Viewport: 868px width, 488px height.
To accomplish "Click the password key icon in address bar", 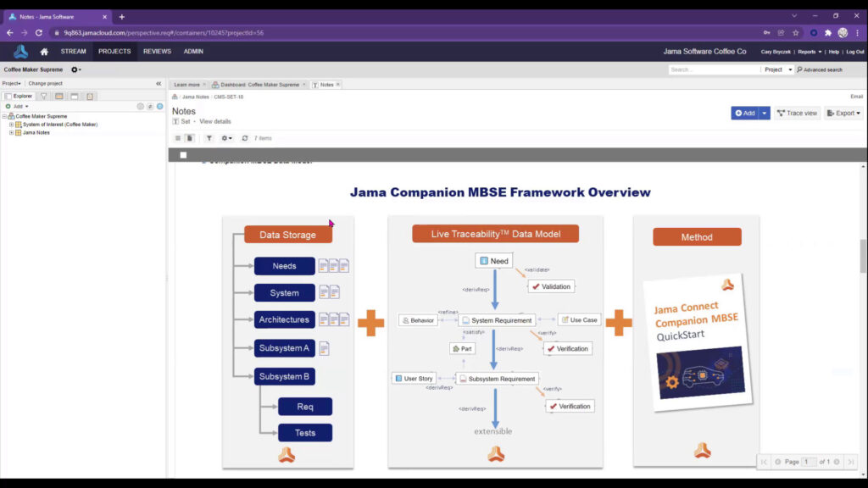I will click(x=766, y=33).
